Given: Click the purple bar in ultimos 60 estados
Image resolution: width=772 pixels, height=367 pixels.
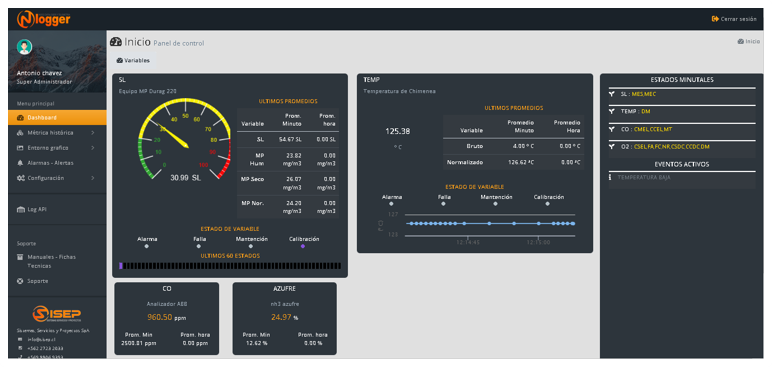Looking at the screenshot, I should pyautogui.click(x=121, y=266).
